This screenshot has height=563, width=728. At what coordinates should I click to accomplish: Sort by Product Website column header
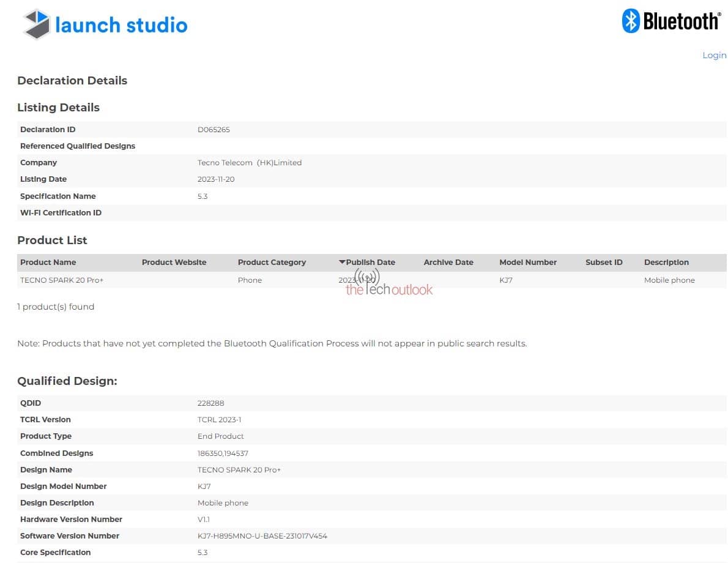click(x=174, y=262)
